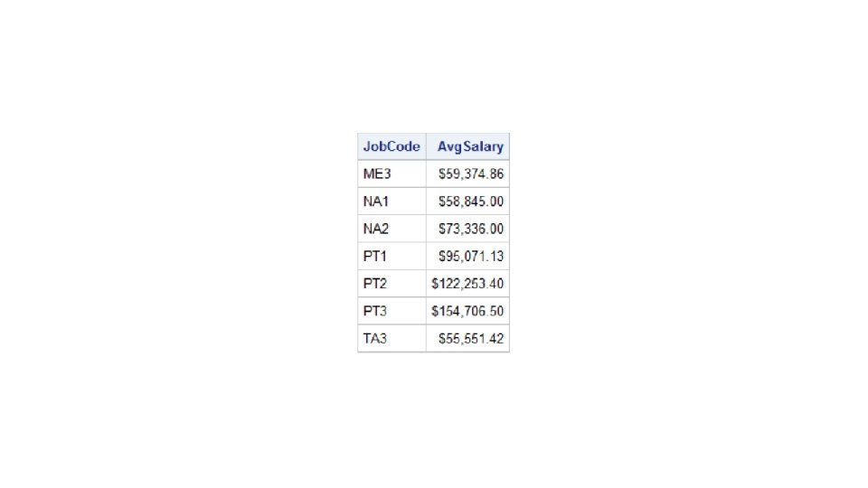The width and height of the screenshot is (868, 488).
Task: Select the highest average salary in the table
Action: pos(468,311)
